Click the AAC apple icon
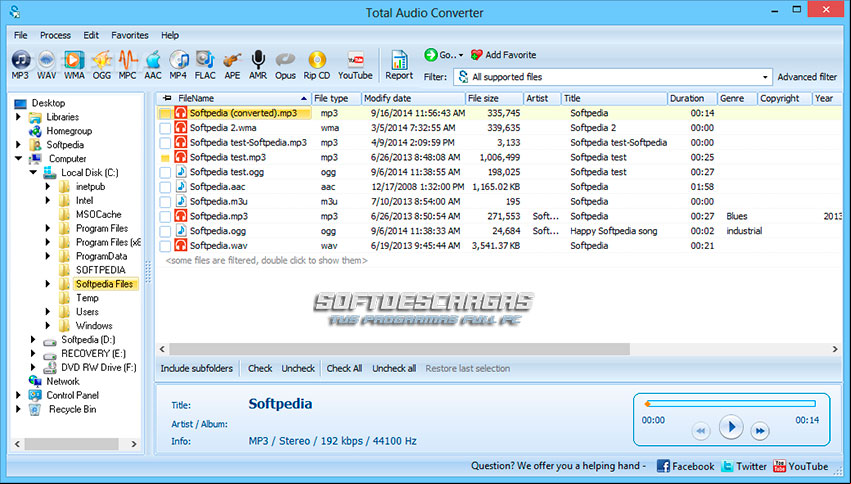The height and width of the screenshot is (484, 851). [x=153, y=59]
